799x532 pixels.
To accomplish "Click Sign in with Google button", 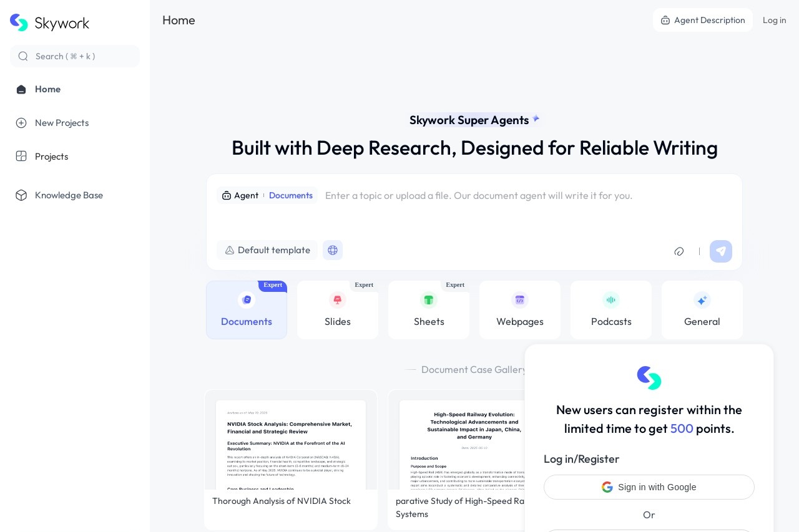I will point(649,487).
